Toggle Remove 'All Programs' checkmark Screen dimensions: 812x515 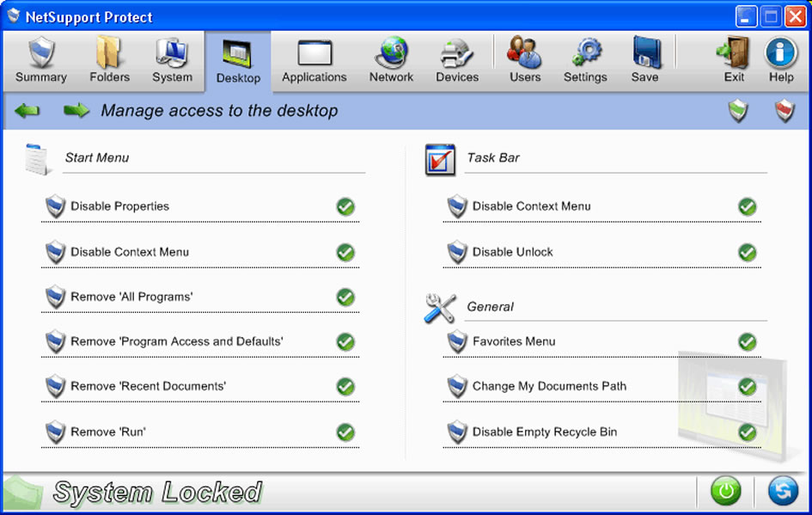(x=345, y=297)
